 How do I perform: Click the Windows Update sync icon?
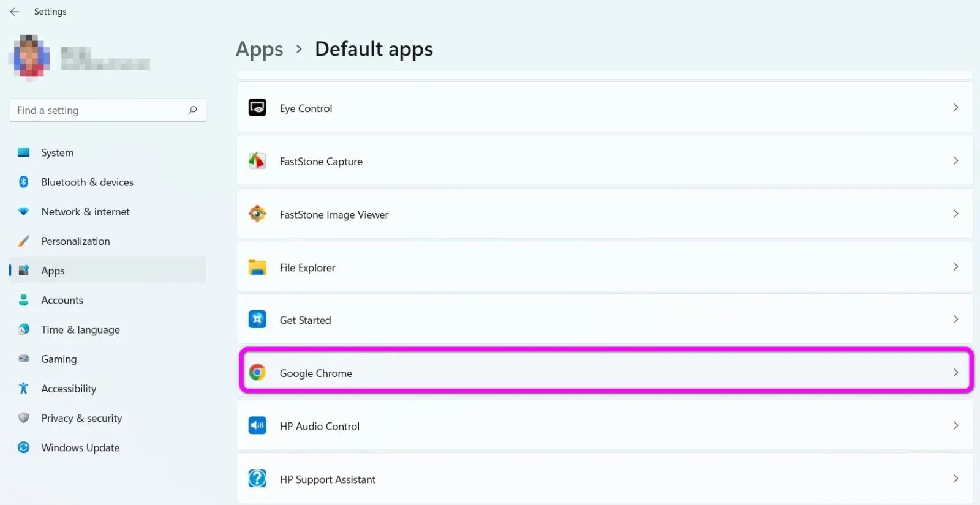click(x=24, y=447)
